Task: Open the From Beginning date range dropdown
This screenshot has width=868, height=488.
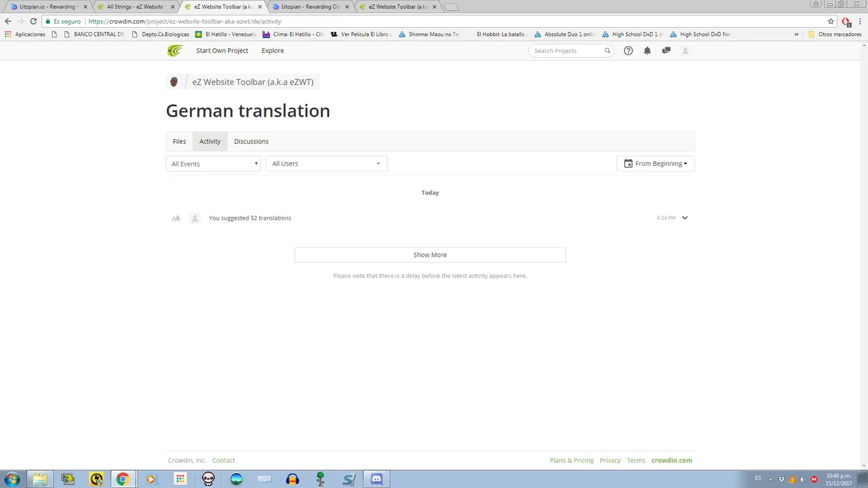Action: 656,163
